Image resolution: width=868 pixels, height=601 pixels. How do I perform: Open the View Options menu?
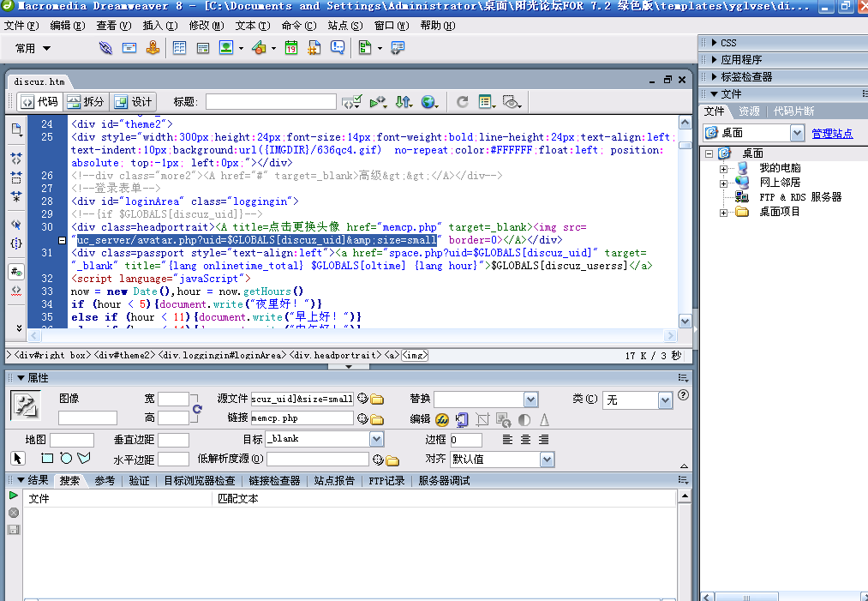click(x=488, y=102)
